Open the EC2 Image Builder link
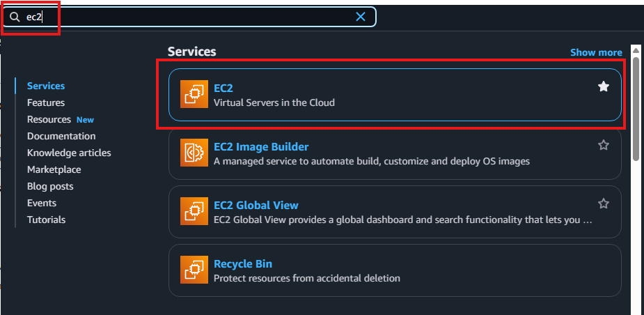The image size is (644, 315). [261, 146]
